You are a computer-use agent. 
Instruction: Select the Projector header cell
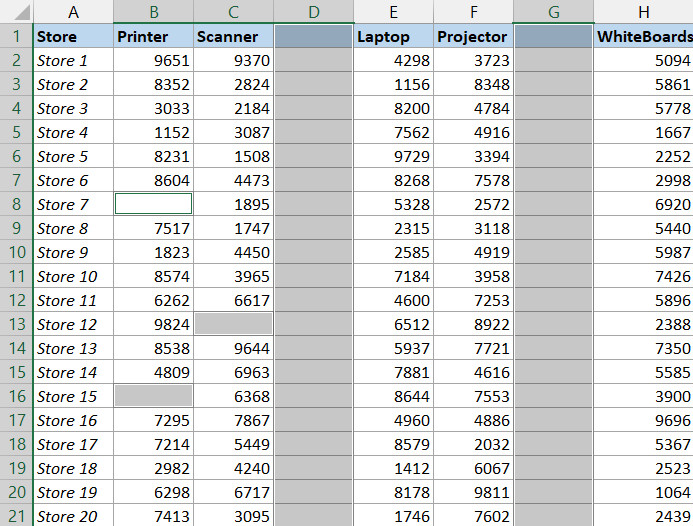[x=473, y=37]
